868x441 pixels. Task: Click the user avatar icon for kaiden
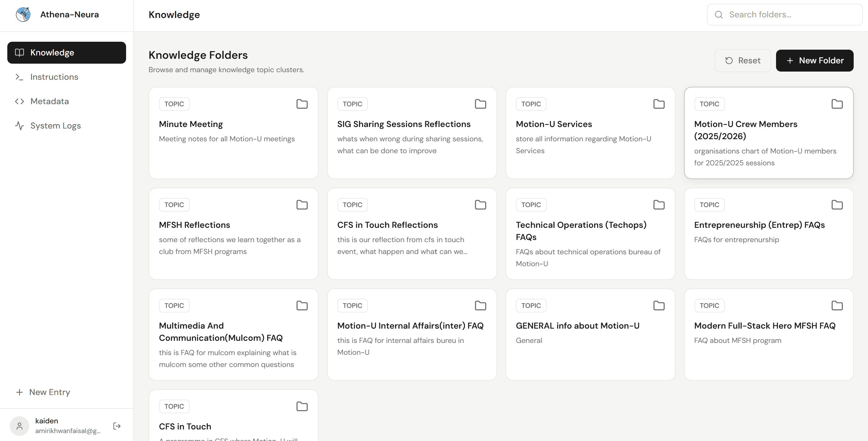tap(19, 426)
